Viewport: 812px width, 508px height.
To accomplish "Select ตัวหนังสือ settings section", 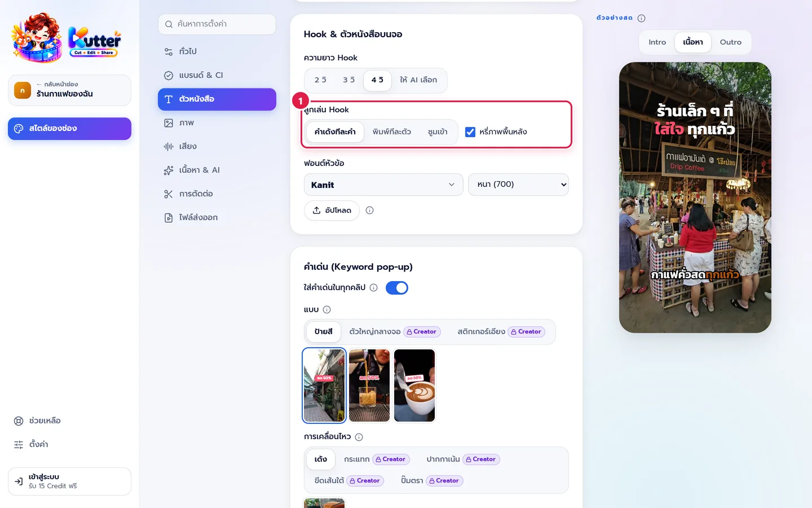I will pyautogui.click(x=217, y=99).
